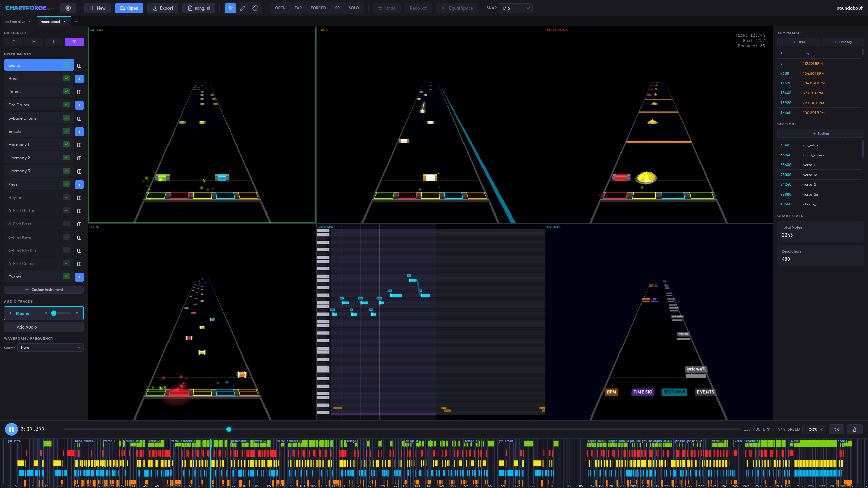868x488 pixels.
Task: Toggle the metronome at bottom right
Action: pyautogui.click(x=855, y=429)
